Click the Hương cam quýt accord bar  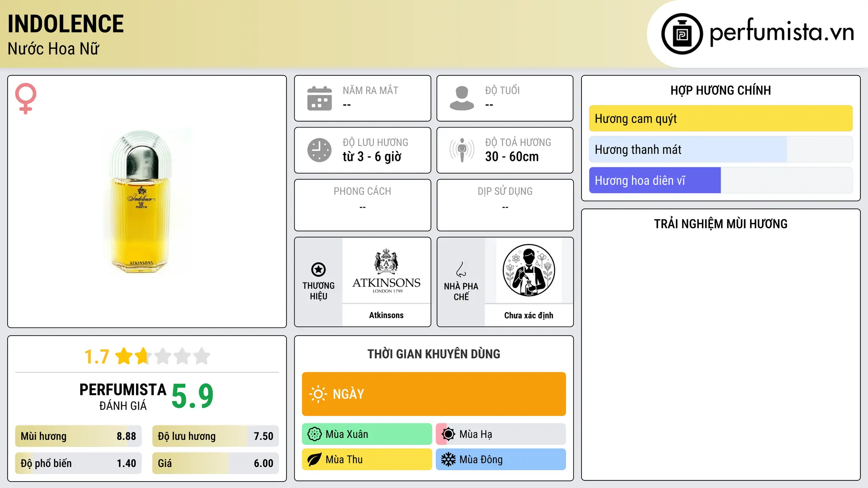pos(721,119)
